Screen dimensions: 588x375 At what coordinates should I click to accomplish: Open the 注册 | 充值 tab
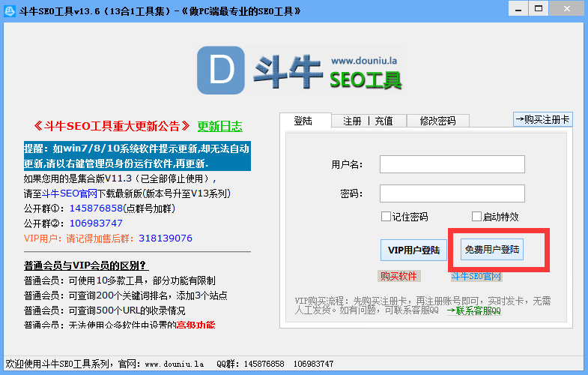368,121
